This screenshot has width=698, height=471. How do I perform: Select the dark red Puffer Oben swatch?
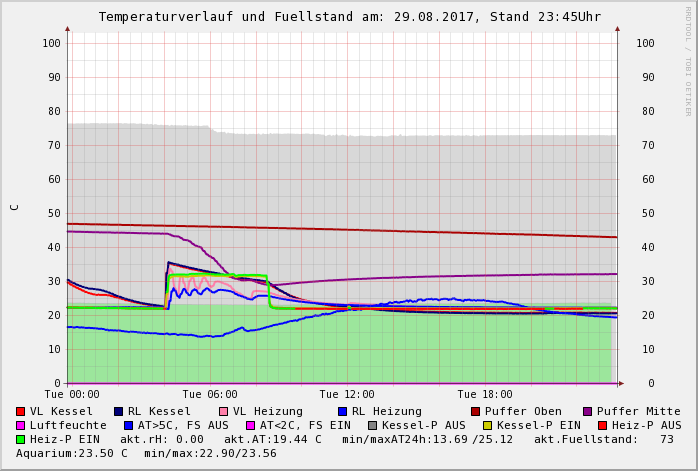coord(476,411)
